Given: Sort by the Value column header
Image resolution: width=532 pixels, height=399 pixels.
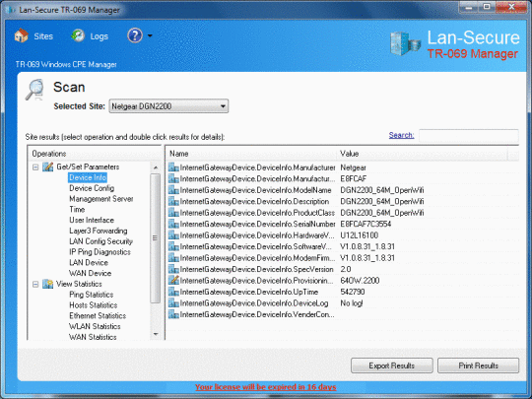Looking at the screenshot, I should point(423,154).
